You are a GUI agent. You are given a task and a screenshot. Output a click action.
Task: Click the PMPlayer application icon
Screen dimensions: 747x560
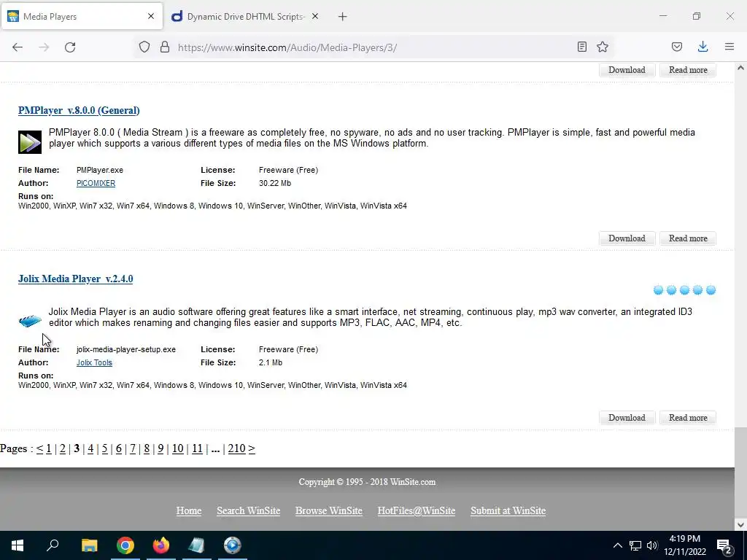[x=30, y=142]
